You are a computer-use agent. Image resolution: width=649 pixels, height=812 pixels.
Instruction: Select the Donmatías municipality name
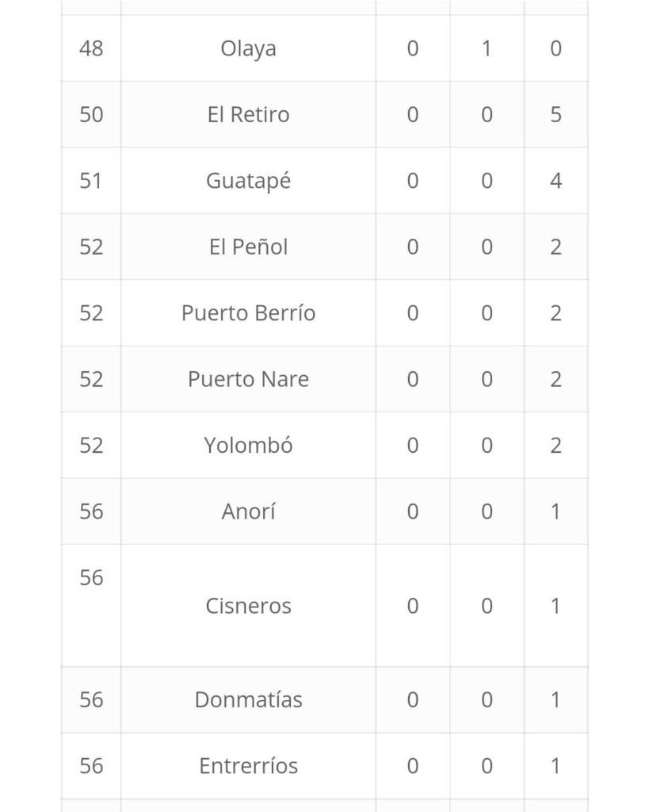[x=248, y=699]
